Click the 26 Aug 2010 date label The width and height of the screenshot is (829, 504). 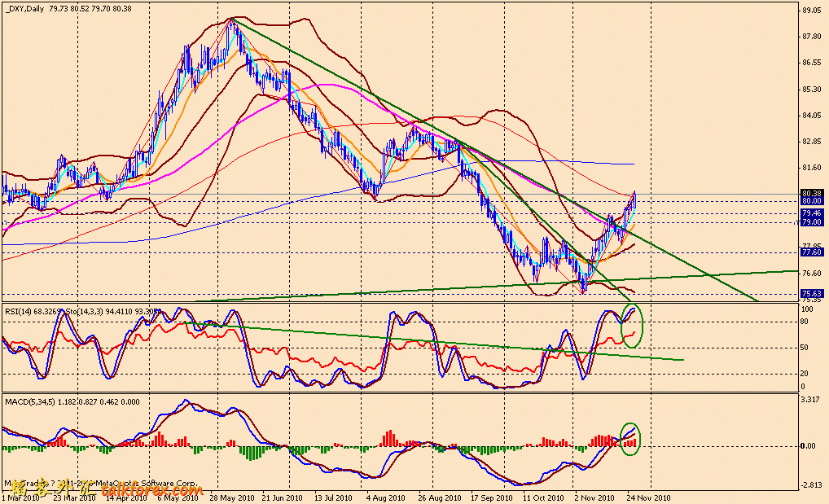[439, 498]
